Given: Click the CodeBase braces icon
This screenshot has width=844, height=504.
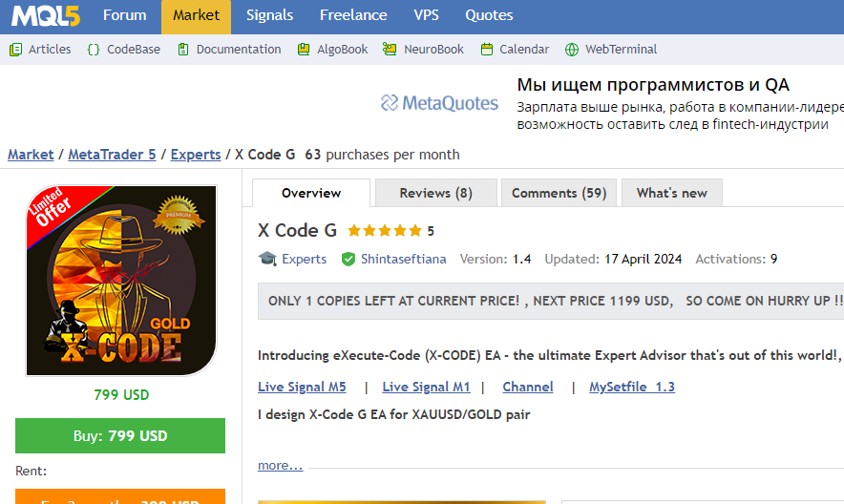Looking at the screenshot, I should [x=94, y=50].
